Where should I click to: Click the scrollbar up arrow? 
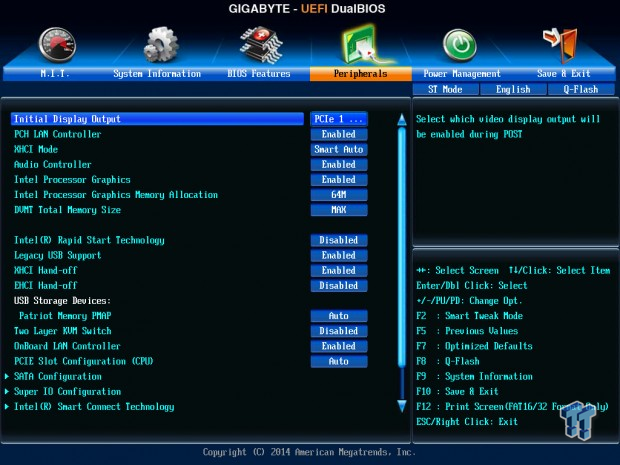tap(402, 120)
